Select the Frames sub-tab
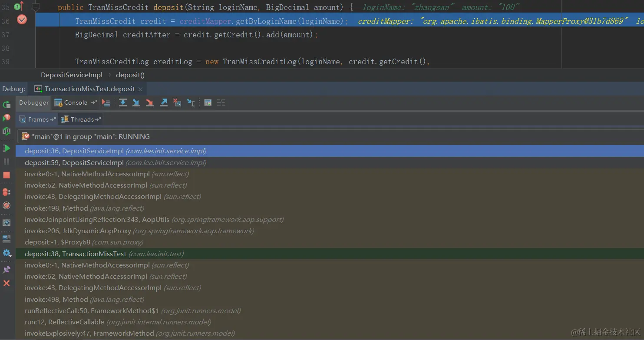The image size is (644, 340). 38,119
